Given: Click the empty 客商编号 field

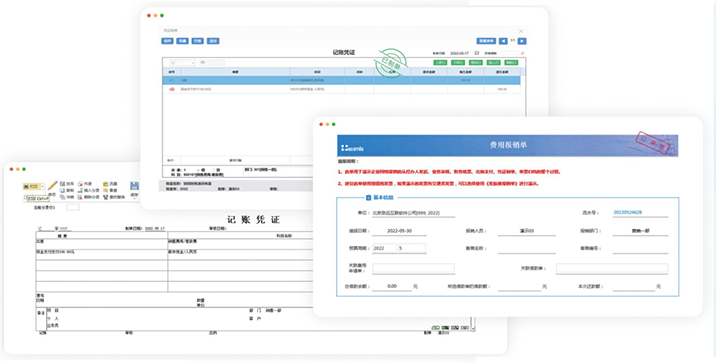Looking at the screenshot, I should point(640,249).
